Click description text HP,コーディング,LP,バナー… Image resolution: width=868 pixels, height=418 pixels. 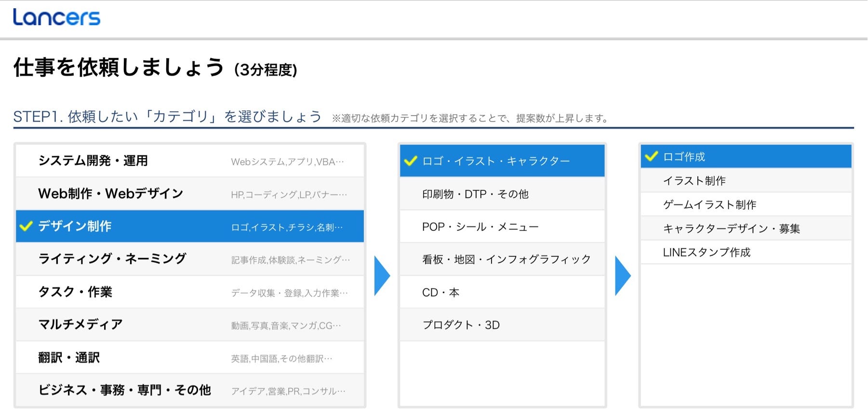coord(289,195)
